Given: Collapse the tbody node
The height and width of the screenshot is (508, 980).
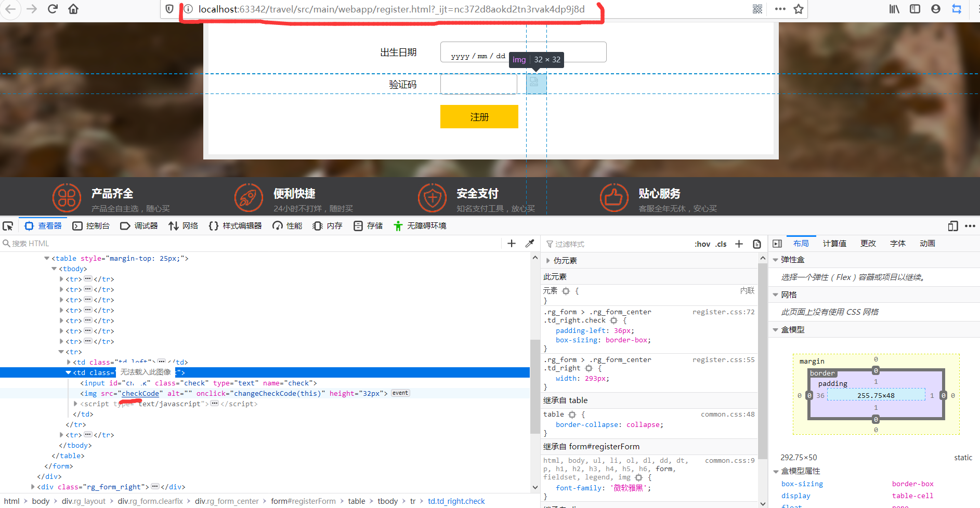Looking at the screenshot, I should (x=54, y=269).
